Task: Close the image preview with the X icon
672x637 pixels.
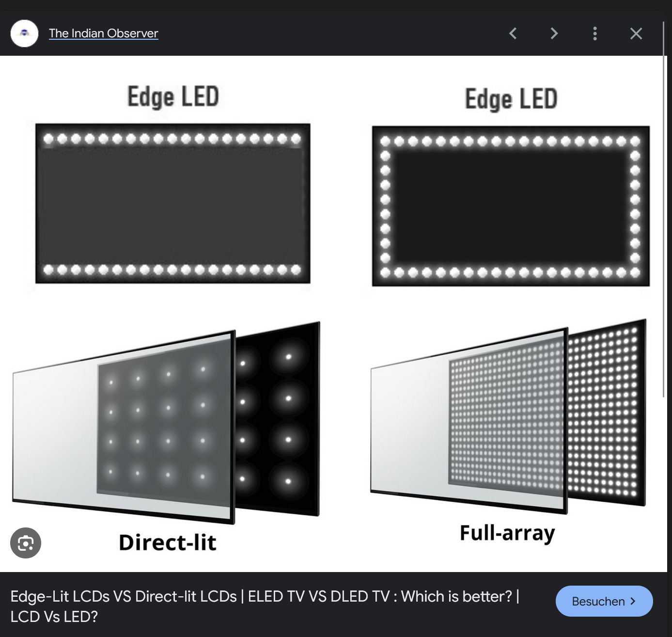Action: [636, 33]
